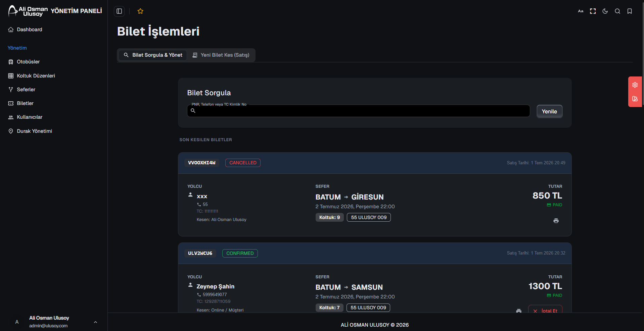644x331 pixels.
Task: Print the VVOOXHI4W ticket
Action: click(556, 221)
